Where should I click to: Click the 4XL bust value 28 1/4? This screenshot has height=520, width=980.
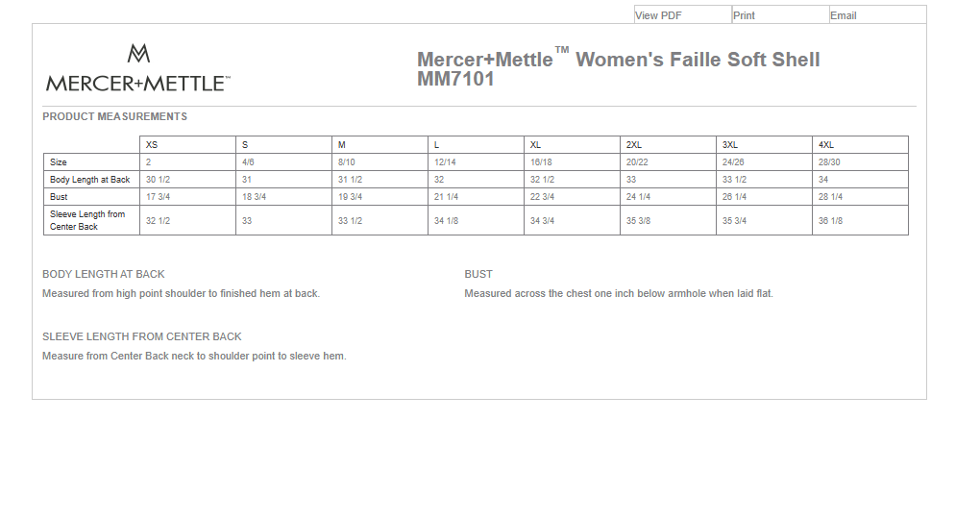click(830, 197)
